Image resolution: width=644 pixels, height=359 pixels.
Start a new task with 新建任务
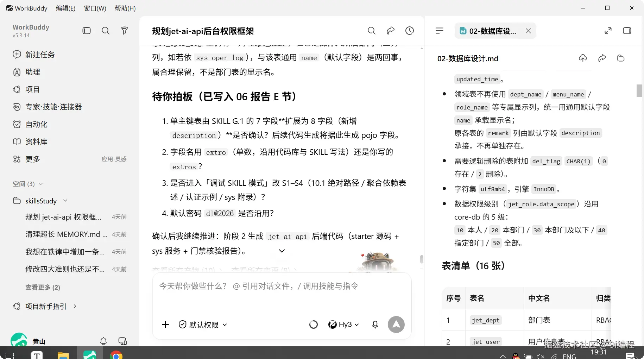coord(34,55)
